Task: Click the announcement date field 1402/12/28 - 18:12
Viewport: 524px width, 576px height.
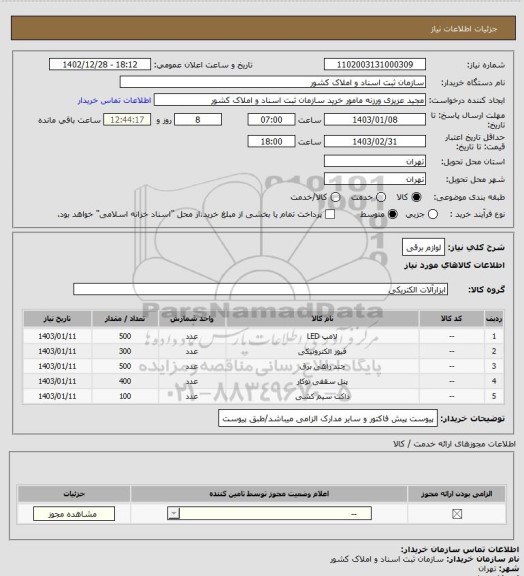Action: tap(100, 64)
